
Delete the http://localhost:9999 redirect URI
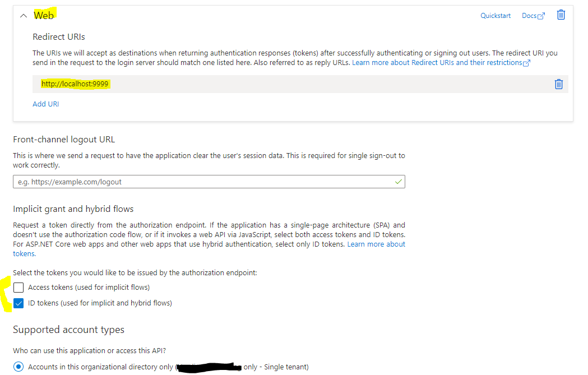(558, 84)
